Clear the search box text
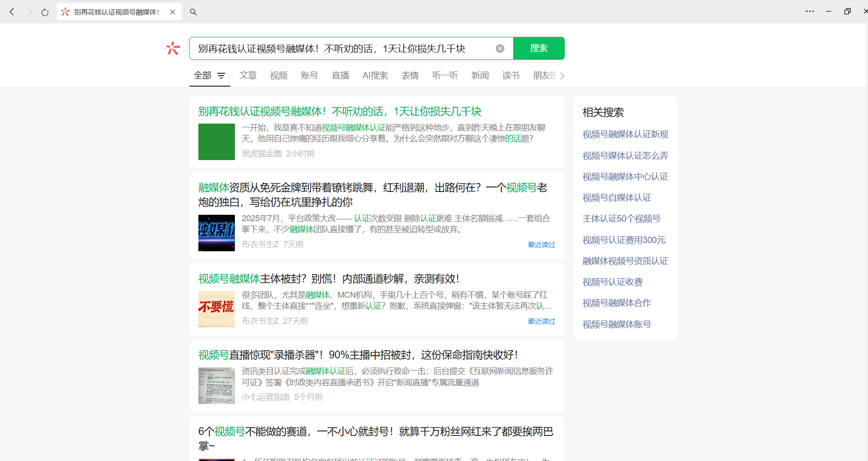 point(500,49)
